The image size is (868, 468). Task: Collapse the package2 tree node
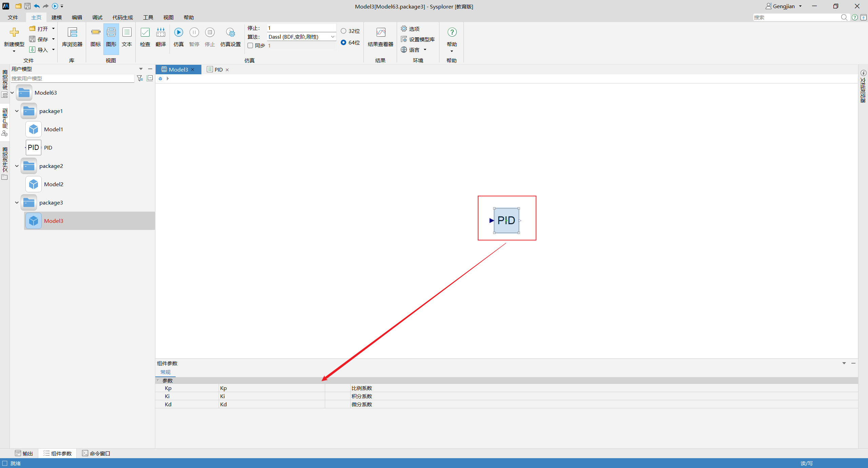(17, 166)
